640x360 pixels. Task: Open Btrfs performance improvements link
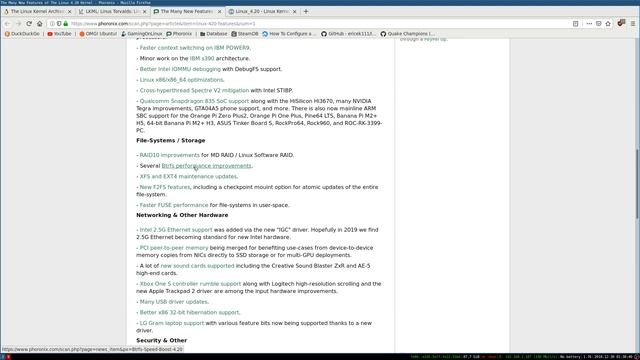(207, 166)
